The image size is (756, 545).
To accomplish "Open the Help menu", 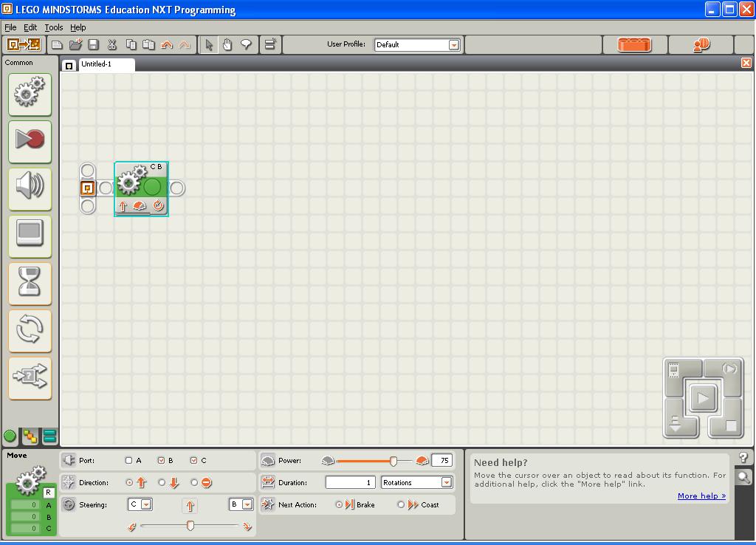I will (x=78, y=27).
